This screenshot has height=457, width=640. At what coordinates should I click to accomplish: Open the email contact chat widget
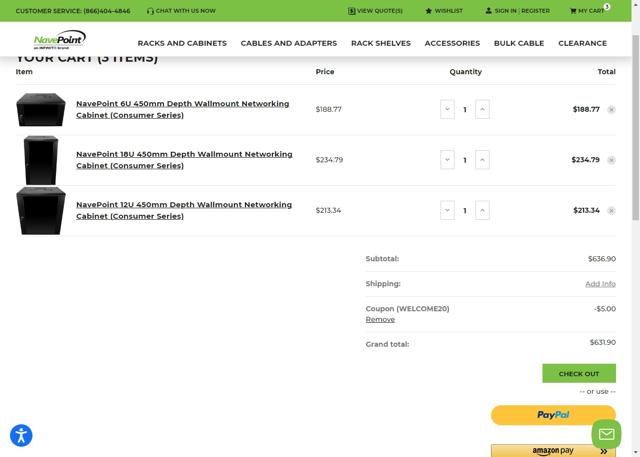[x=606, y=434]
